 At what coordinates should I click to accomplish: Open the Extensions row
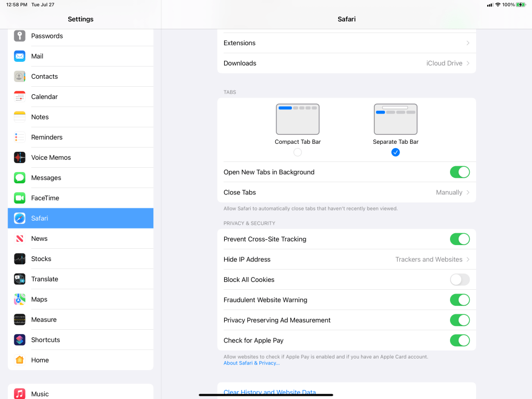click(x=346, y=43)
